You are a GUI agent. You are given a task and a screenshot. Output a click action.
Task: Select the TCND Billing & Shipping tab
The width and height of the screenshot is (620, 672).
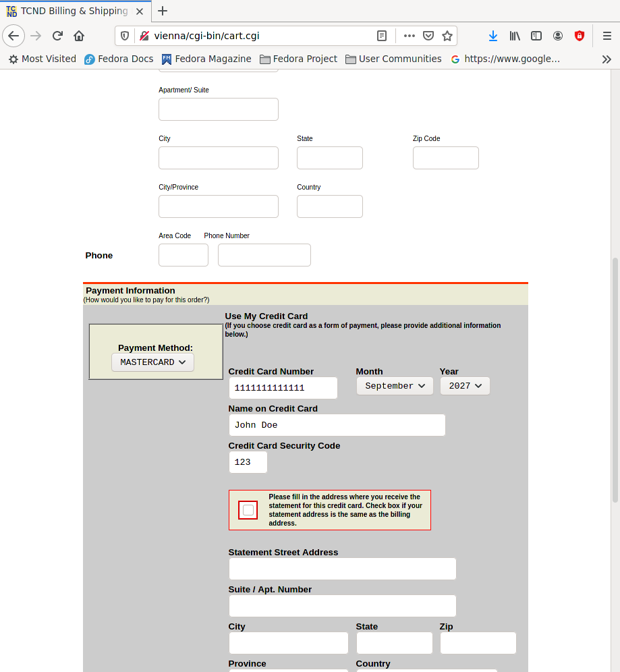point(73,11)
